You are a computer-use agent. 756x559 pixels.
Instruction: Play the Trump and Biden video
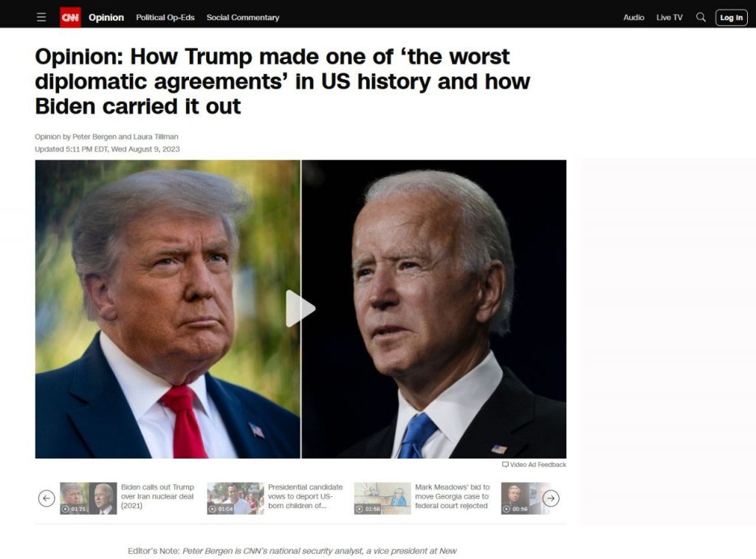pyautogui.click(x=300, y=309)
